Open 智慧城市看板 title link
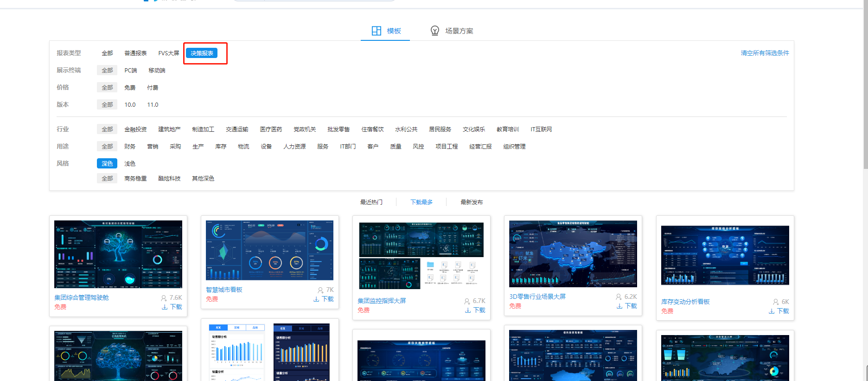Screen dimensions: 868x381 (224, 290)
